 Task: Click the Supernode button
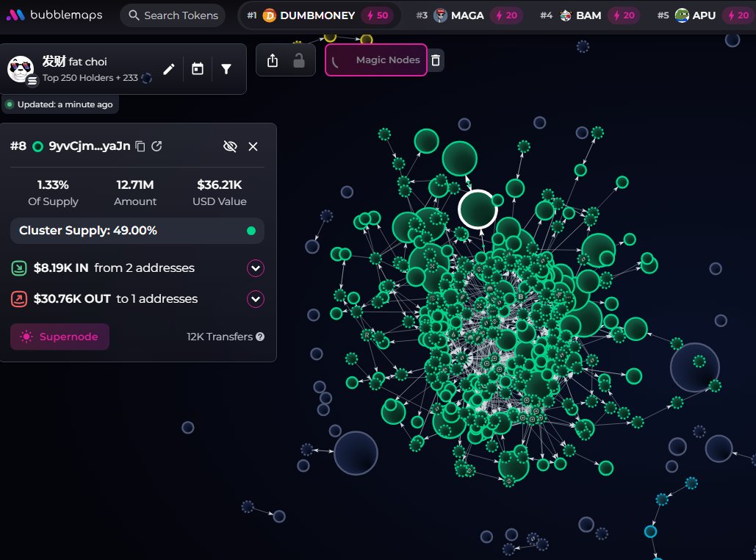pyautogui.click(x=60, y=337)
